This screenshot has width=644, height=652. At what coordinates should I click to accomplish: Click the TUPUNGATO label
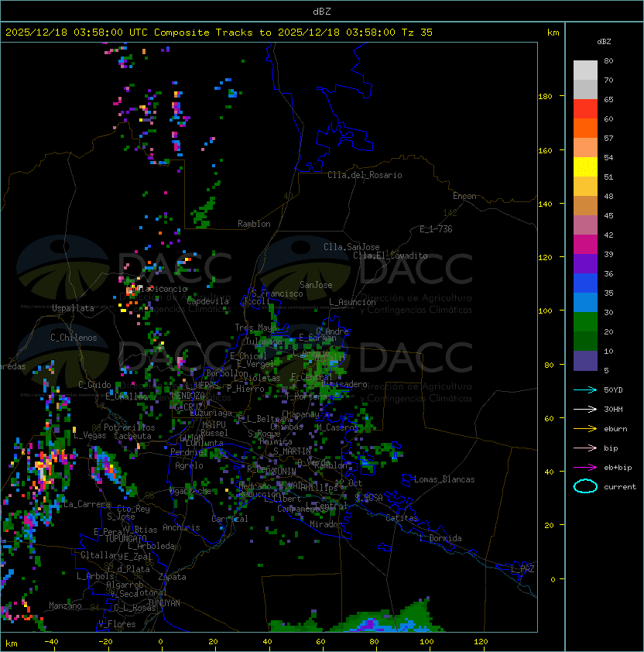tap(125, 538)
